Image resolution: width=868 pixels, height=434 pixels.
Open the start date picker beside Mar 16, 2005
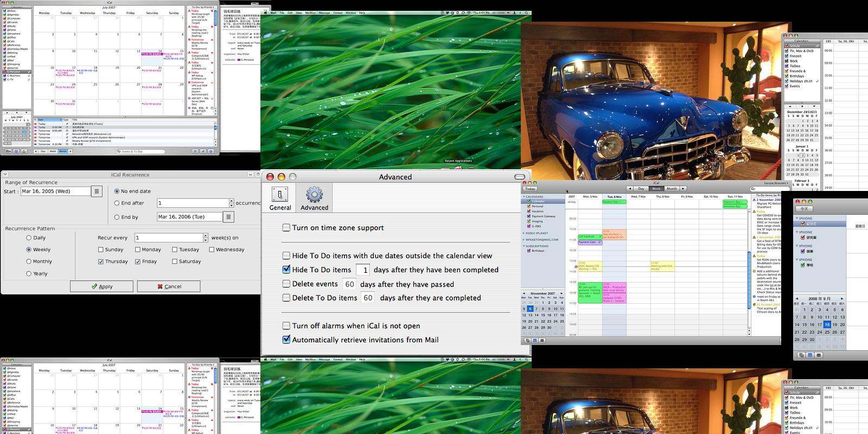pos(97,191)
